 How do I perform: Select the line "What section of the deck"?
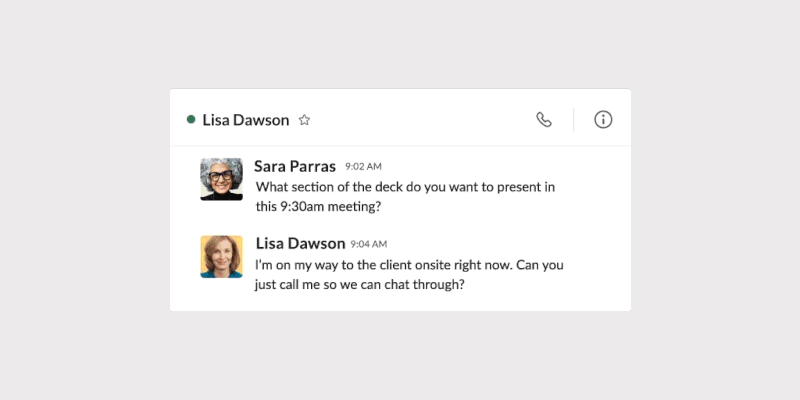coord(405,187)
